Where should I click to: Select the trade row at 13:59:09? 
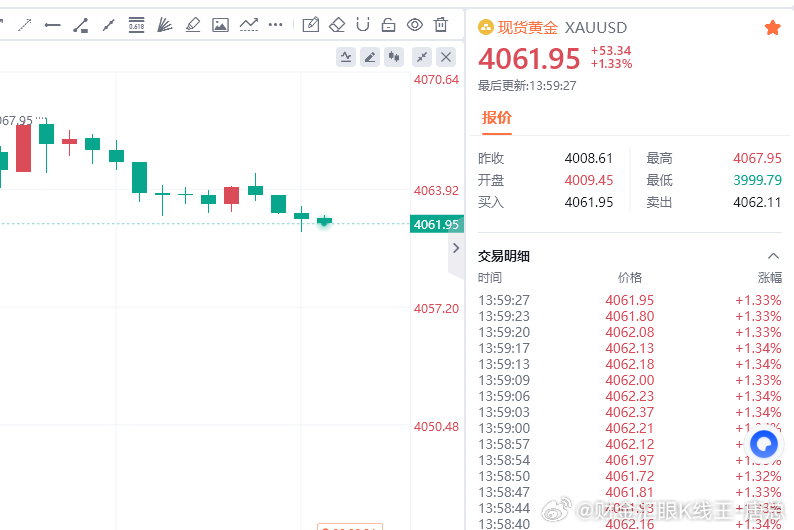630,380
